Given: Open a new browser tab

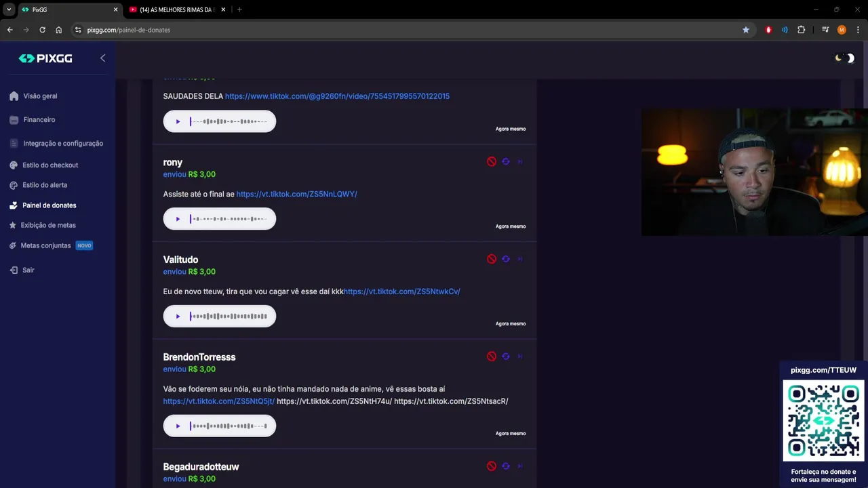Looking at the screenshot, I should [239, 9].
